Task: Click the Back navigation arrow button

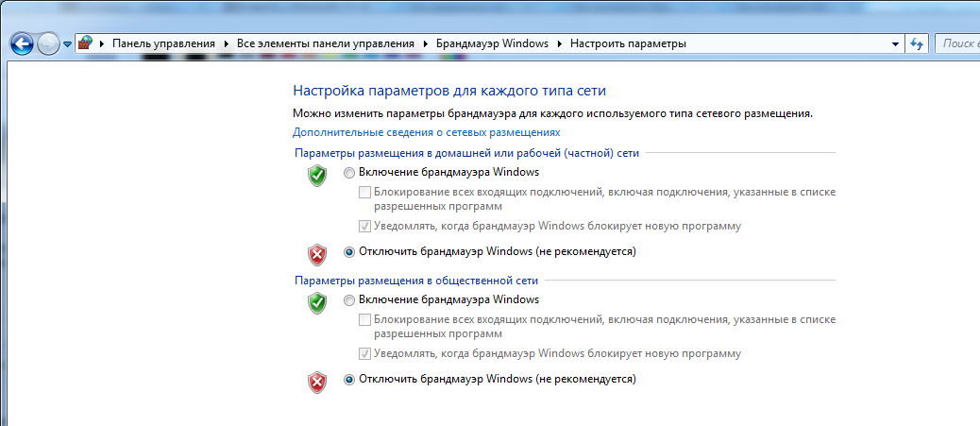Action: pyautogui.click(x=22, y=43)
